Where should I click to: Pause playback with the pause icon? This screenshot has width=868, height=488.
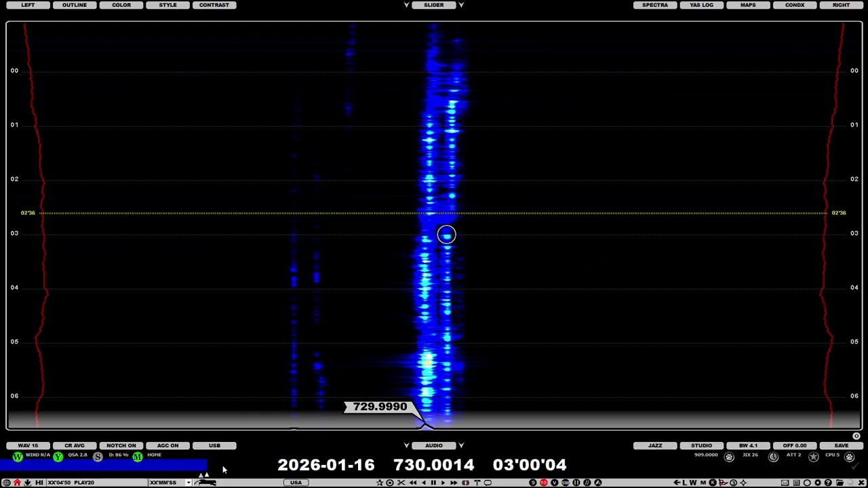[433, 483]
